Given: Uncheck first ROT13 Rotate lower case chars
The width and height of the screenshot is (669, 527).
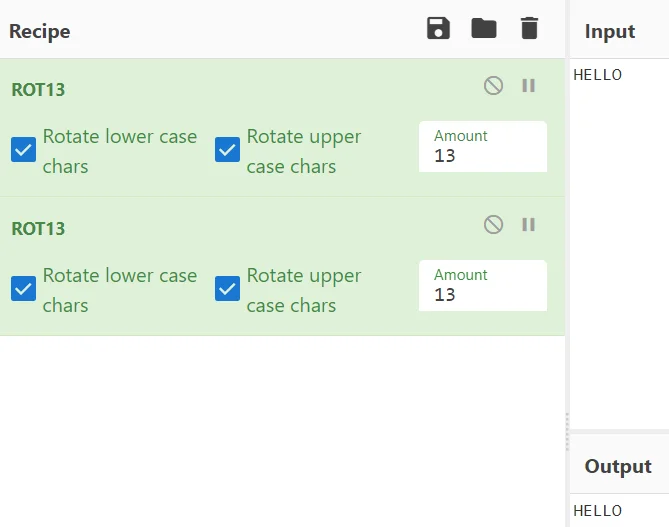Looking at the screenshot, I should point(24,151).
